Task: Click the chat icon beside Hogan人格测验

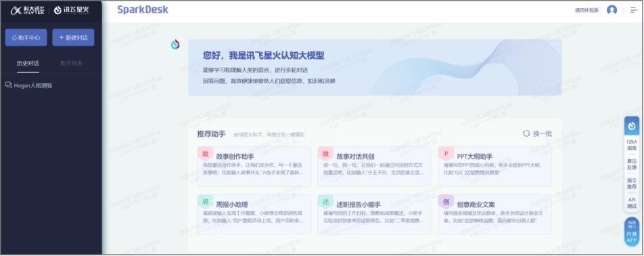Action: coord(8,85)
